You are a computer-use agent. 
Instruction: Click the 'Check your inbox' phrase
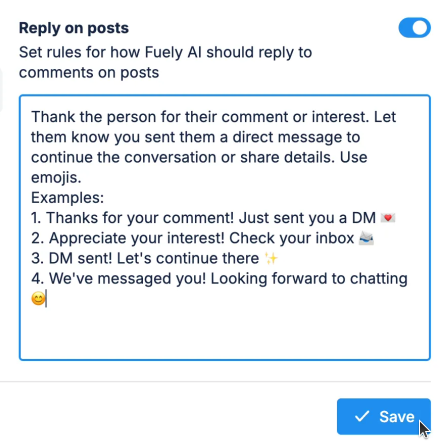[x=291, y=238]
